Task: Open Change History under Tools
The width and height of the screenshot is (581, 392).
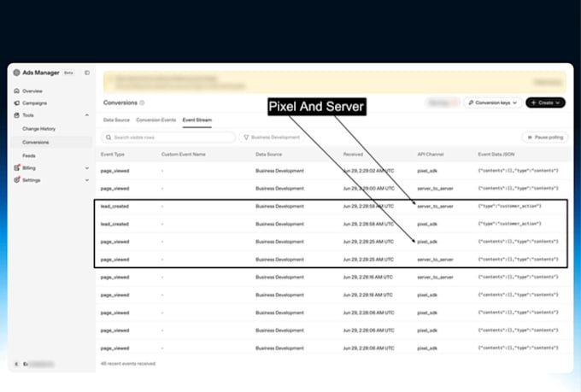Action: tap(39, 129)
